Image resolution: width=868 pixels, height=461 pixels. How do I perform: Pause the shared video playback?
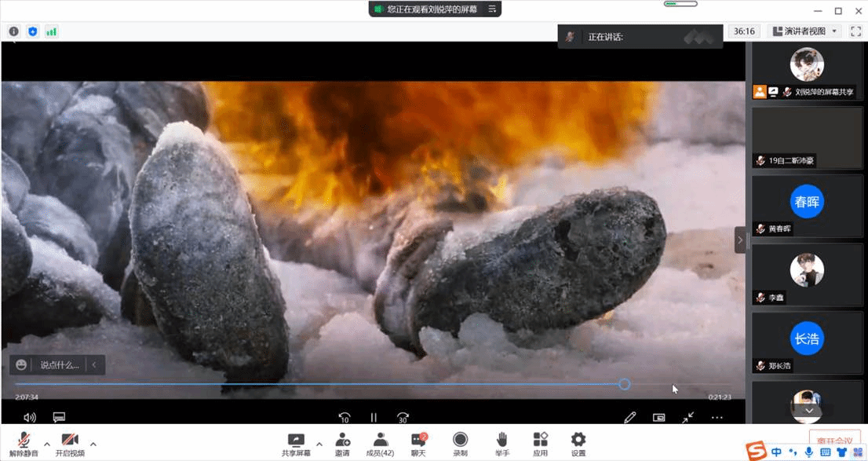pyautogui.click(x=374, y=418)
